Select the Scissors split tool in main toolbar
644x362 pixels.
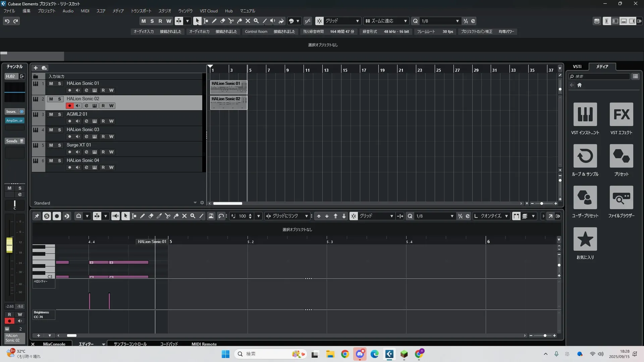pos(231,21)
